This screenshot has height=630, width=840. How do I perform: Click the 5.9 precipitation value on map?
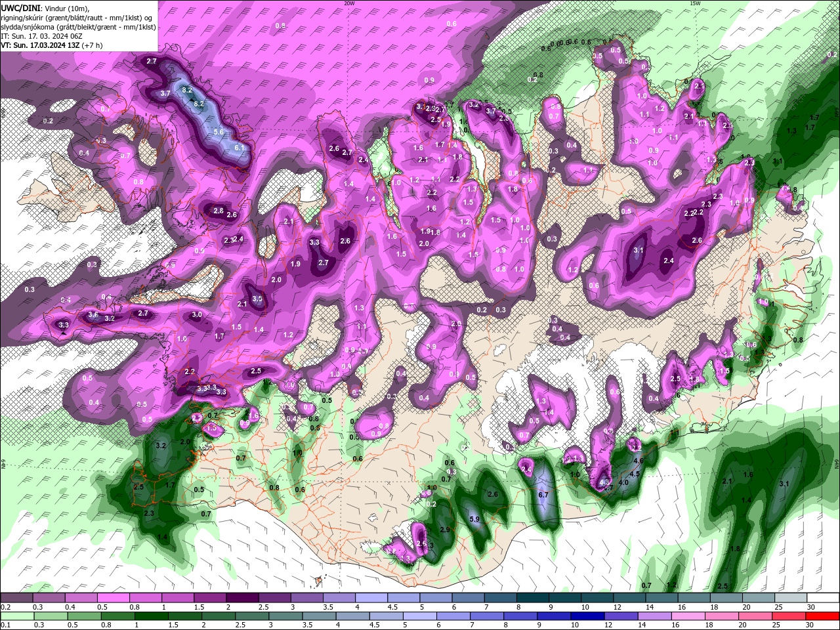pos(476,519)
